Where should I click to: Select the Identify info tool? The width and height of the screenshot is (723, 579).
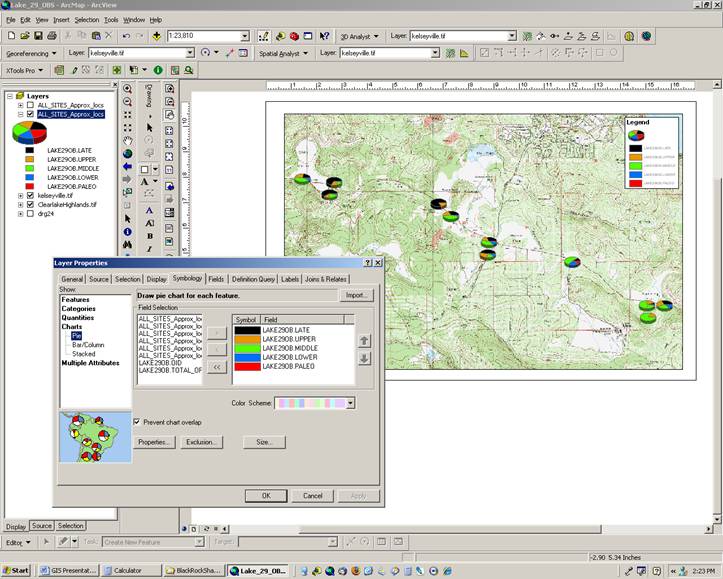click(128, 231)
